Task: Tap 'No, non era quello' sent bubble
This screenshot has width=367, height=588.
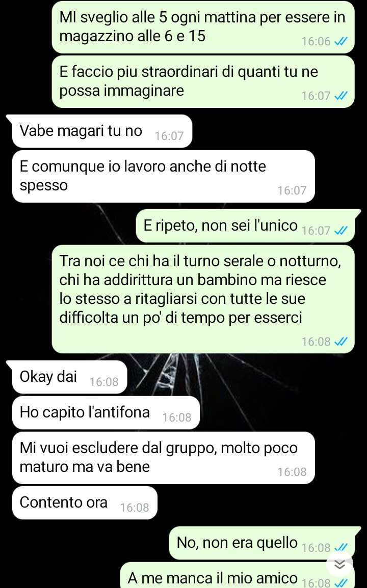Action: tap(261, 543)
